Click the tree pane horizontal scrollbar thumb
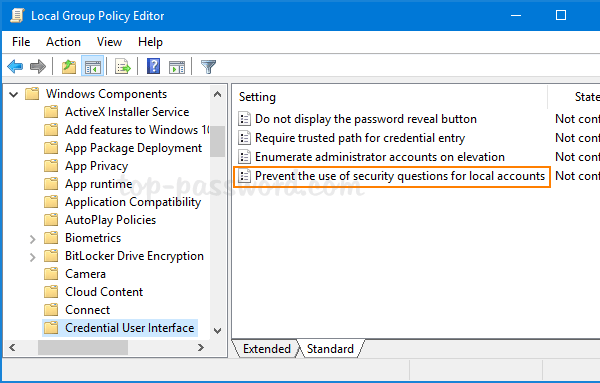This screenshot has height=383, width=600. [83, 348]
